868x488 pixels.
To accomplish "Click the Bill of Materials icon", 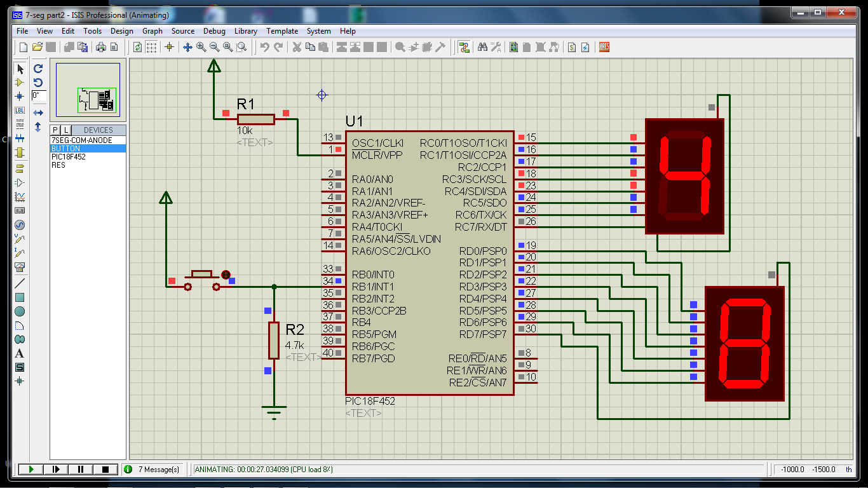I will pos(572,46).
